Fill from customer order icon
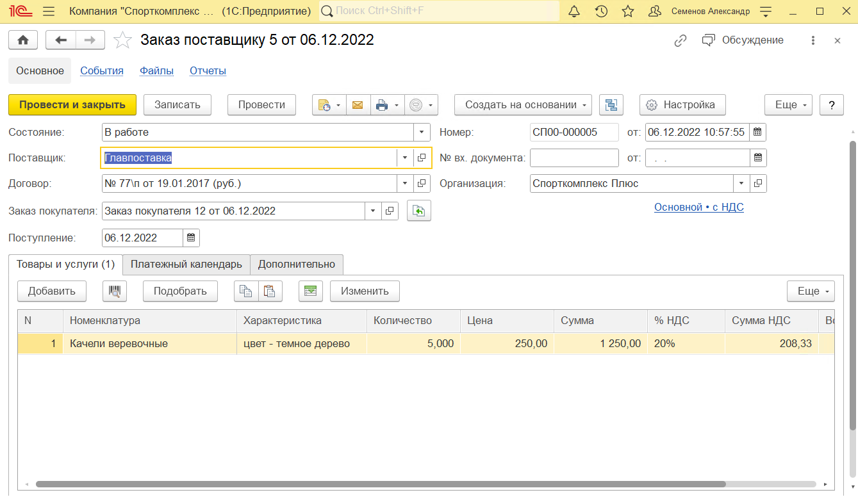The image size is (858, 504). click(419, 211)
